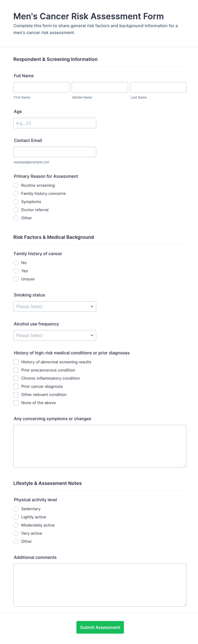Click the Middle Name text box

[x=100, y=87]
